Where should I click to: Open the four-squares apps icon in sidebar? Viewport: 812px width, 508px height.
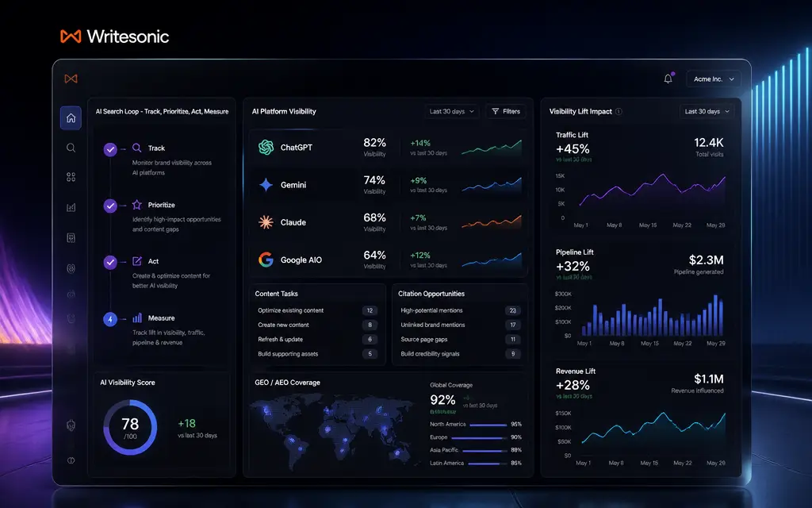71,177
